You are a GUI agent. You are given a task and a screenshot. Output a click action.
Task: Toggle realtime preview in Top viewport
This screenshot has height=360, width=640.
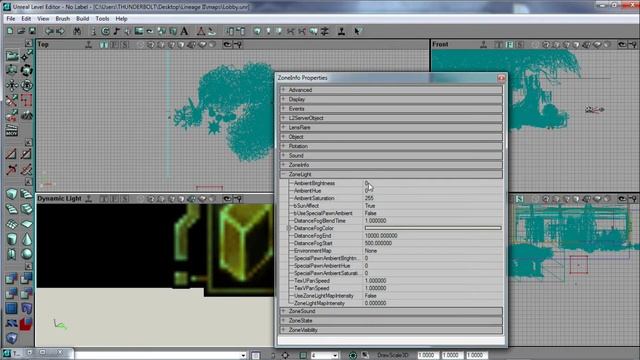[88, 44]
